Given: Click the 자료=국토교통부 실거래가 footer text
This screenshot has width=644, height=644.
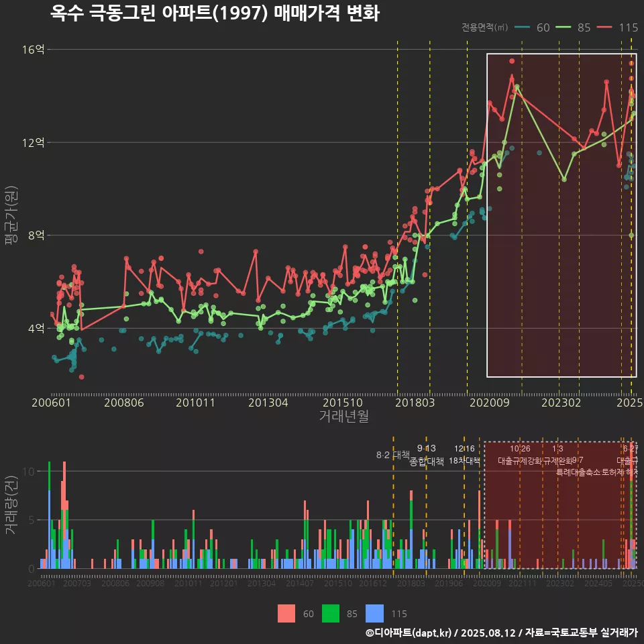Looking at the screenshot, I should (581, 633).
